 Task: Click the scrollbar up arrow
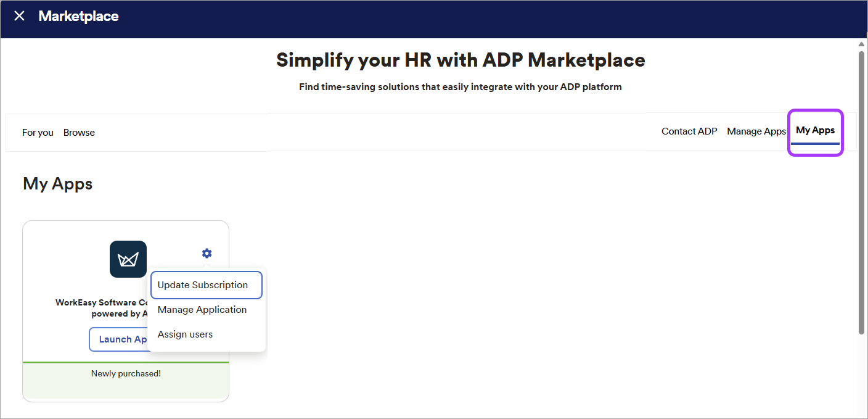pyautogui.click(x=861, y=44)
